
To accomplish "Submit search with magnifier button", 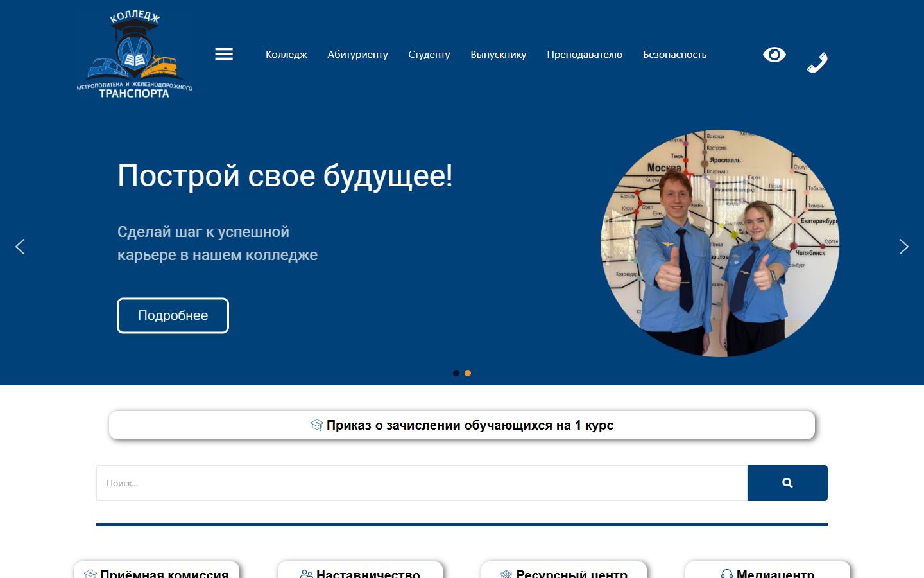I will (x=787, y=483).
